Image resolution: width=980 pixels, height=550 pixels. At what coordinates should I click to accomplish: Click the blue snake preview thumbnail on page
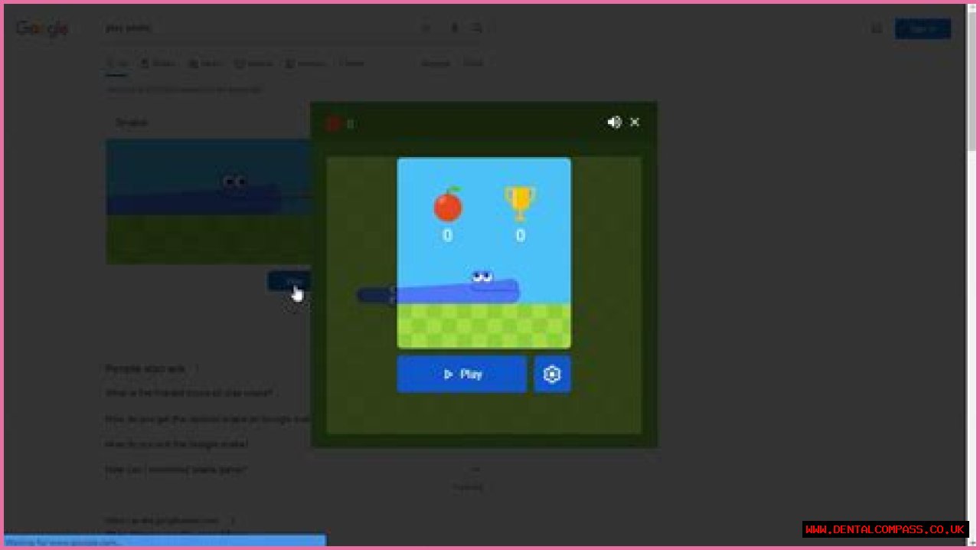pos(207,201)
